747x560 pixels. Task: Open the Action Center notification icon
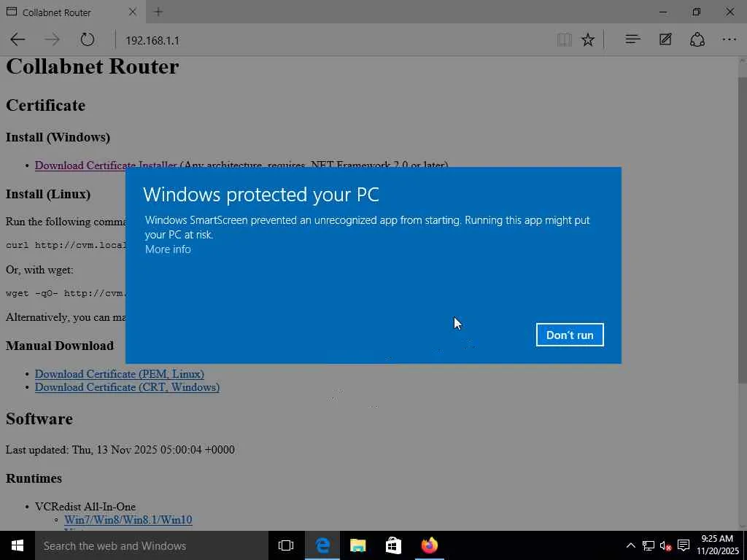(x=684, y=545)
